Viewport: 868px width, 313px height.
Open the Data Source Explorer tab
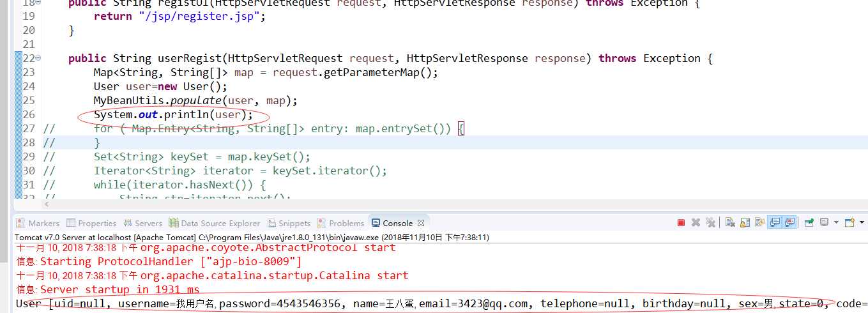pos(215,223)
